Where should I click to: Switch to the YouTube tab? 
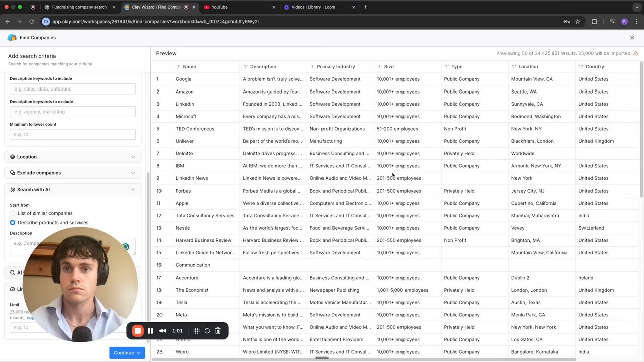coord(239,7)
